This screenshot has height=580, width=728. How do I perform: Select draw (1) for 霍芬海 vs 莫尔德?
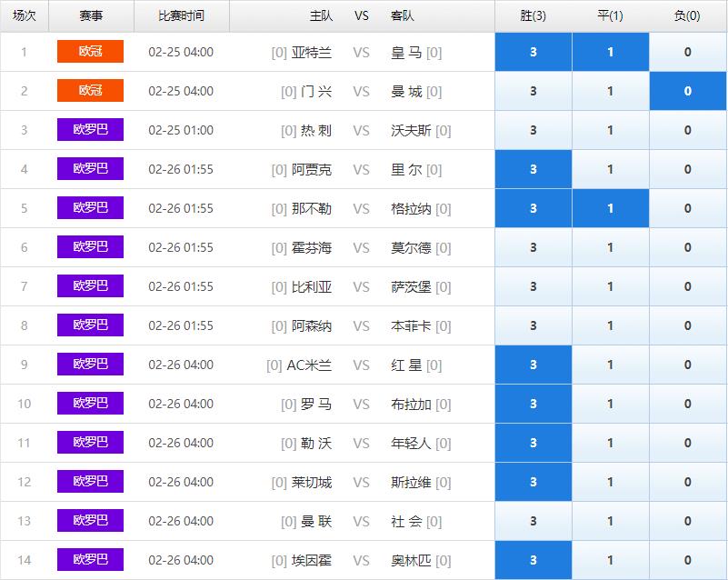pyautogui.click(x=611, y=247)
